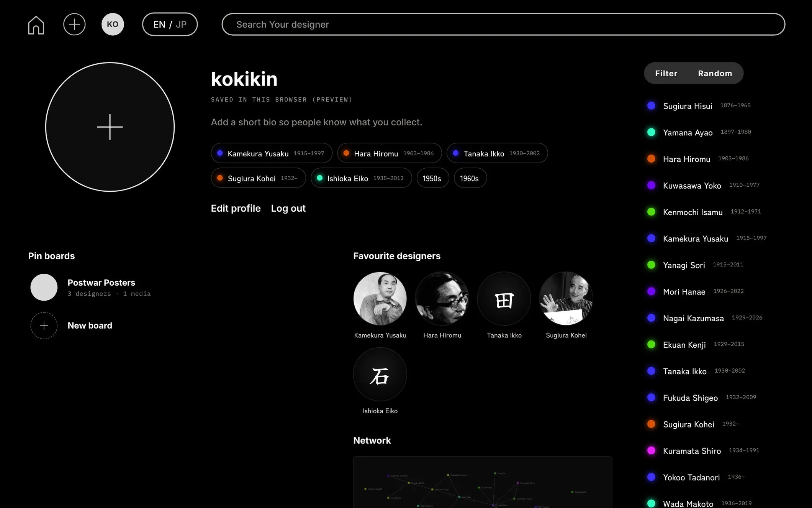Select Yokoo Tadanori in designer list
812x508 pixels.
tap(696, 477)
